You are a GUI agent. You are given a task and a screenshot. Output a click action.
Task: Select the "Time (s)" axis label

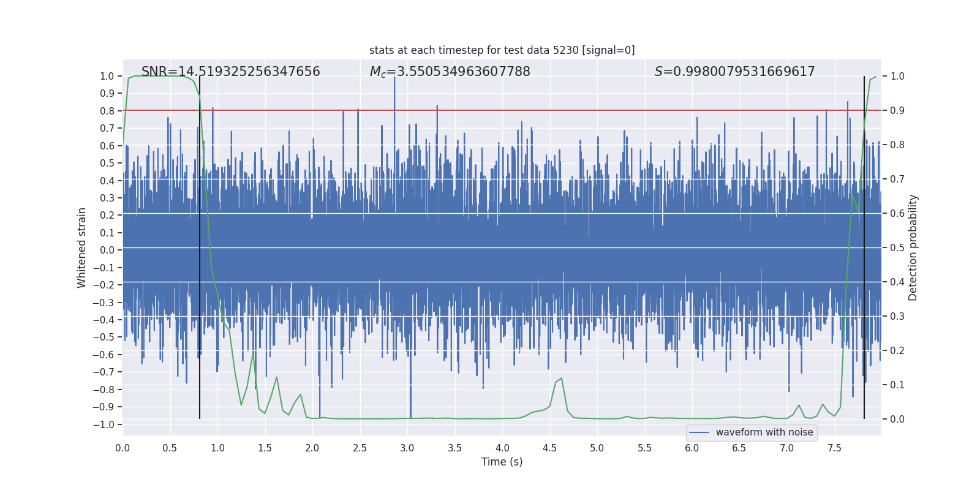502,462
